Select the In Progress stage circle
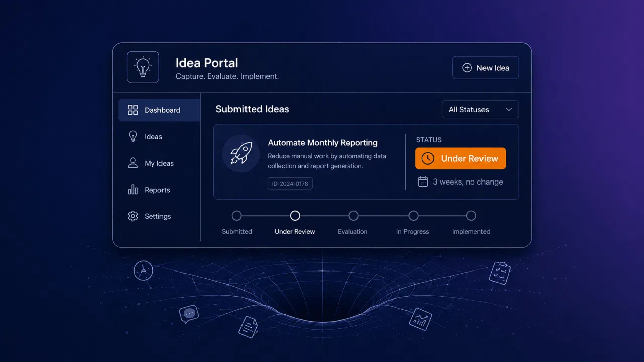The width and height of the screenshot is (644, 362). click(413, 216)
